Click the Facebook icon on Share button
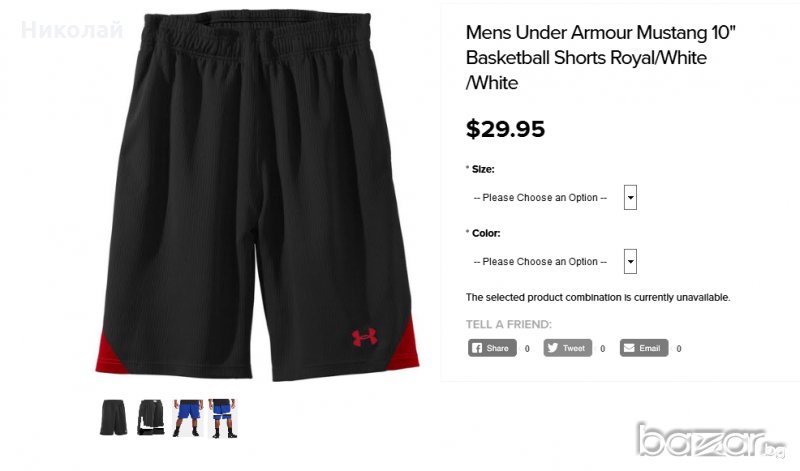This screenshot has width=800, height=471. point(477,348)
